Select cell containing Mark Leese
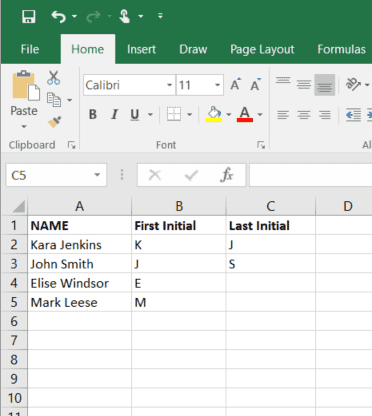The image size is (372, 416). [x=79, y=302]
